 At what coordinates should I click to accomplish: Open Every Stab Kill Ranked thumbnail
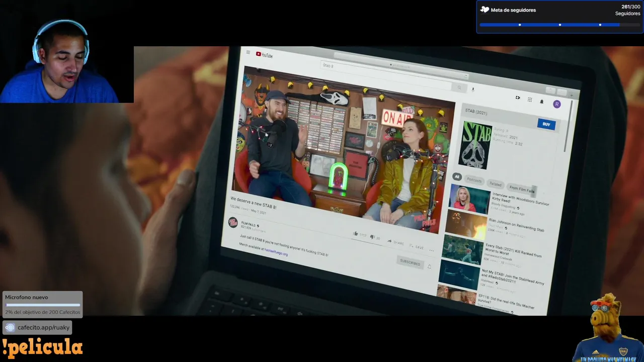click(462, 250)
